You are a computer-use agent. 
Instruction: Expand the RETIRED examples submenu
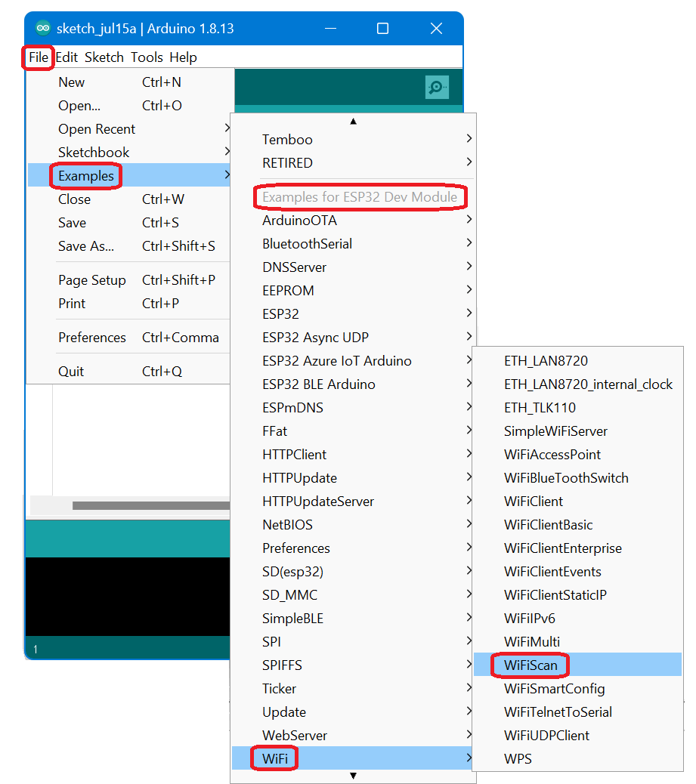point(353,163)
